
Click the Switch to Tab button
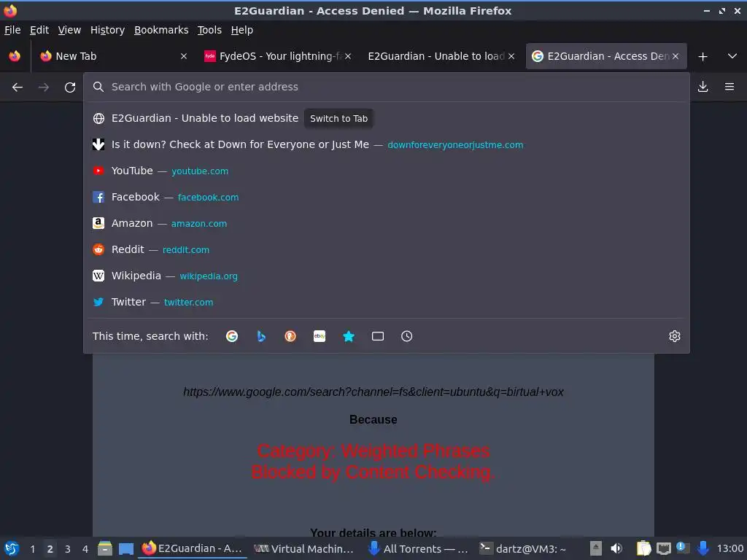[x=338, y=119]
